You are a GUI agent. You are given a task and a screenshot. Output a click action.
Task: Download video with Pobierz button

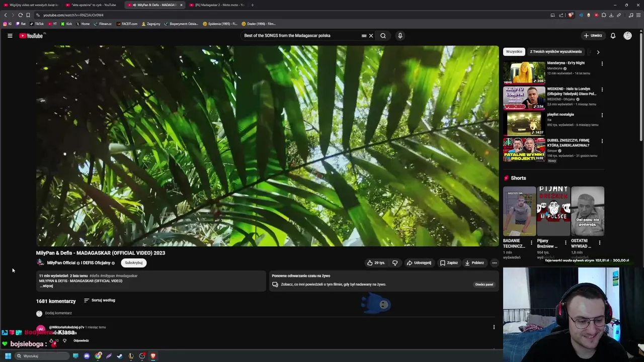pyautogui.click(x=474, y=262)
